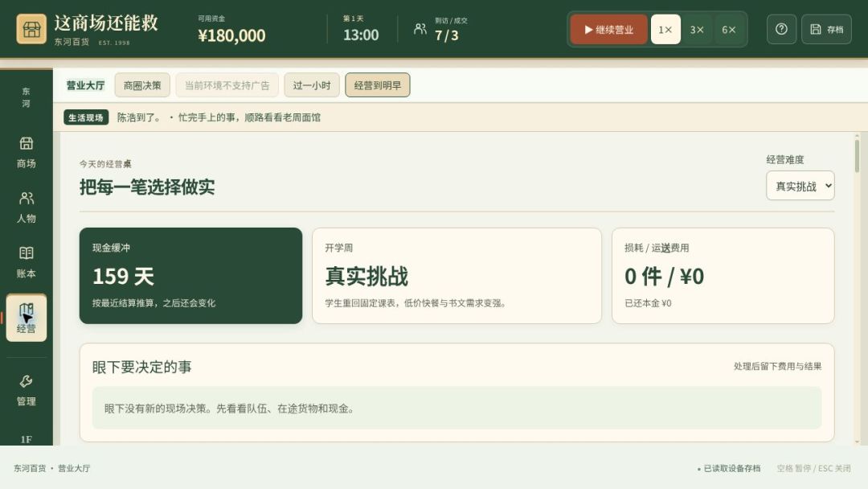Image resolution: width=868 pixels, height=489 pixels.
Task: Click 继续营业 to resume business
Action: tap(608, 29)
